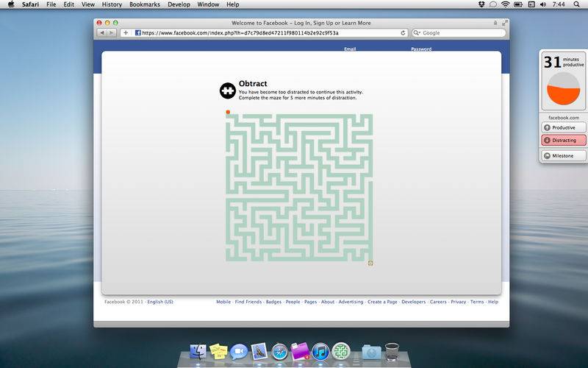The width and height of the screenshot is (588, 368).
Task: Click the magnifier icon in Google search field
Action: [417, 33]
